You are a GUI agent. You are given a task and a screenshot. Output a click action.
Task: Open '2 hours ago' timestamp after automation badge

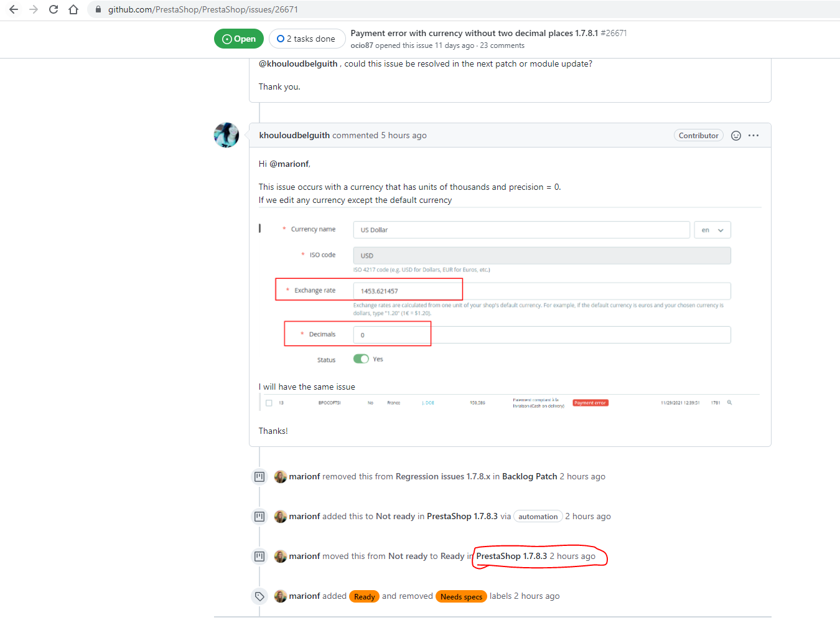pos(588,516)
